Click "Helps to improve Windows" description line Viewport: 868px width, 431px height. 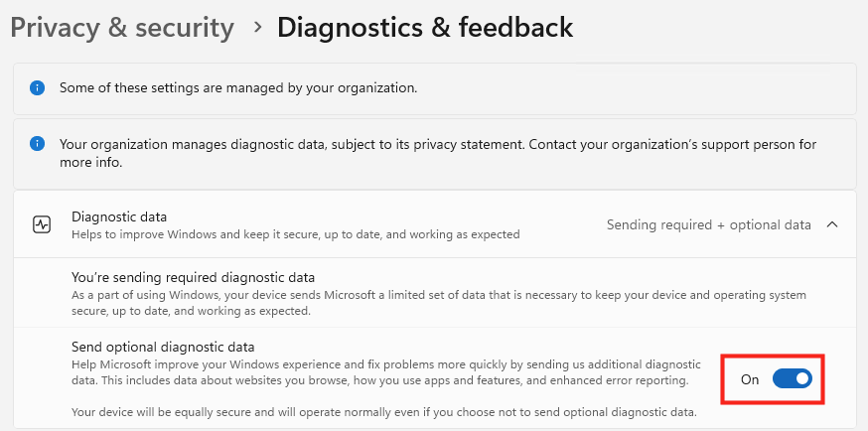(295, 234)
